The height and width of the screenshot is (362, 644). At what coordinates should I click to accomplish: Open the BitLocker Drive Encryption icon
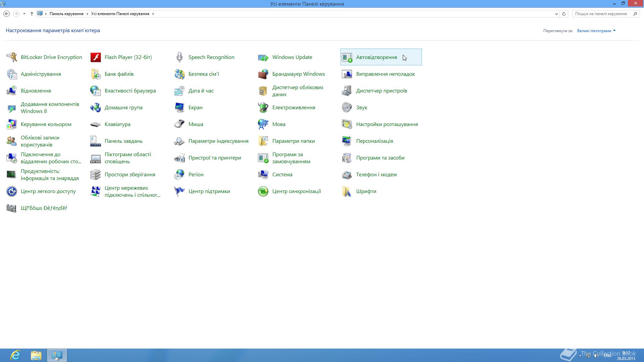tap(12, 57)
